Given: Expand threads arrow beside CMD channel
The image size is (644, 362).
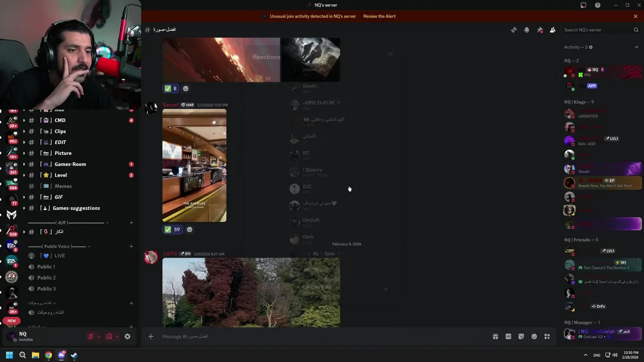Looking at the screenshot, I should (24, 120).
